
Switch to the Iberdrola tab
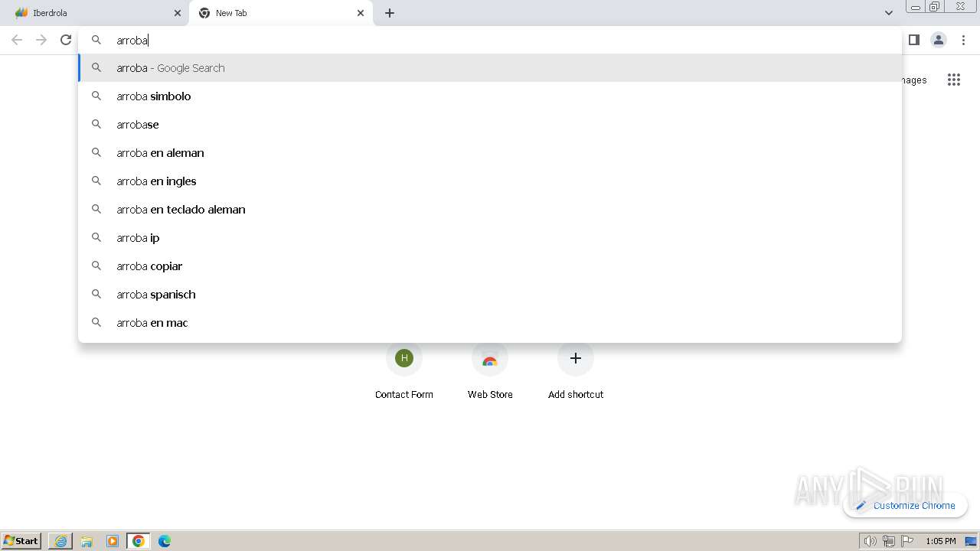click(x=94, y=13)
